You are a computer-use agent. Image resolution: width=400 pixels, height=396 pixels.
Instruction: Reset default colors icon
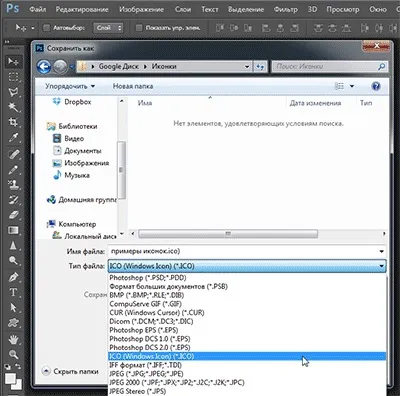click(7, 366)
